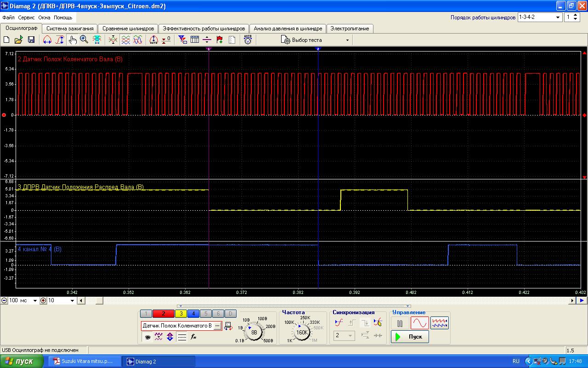The image size is (588, 368).
Task: Toggle yellow channel 3 button
Action: point(181,314)
